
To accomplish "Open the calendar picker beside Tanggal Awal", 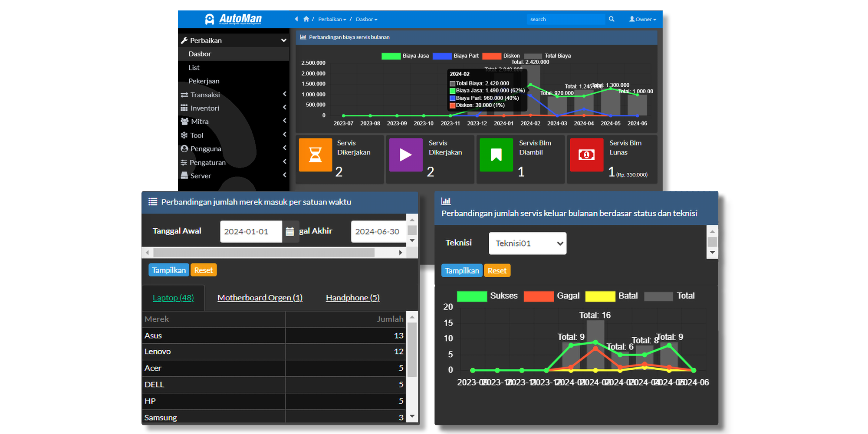I will click(x=290, y=231).
